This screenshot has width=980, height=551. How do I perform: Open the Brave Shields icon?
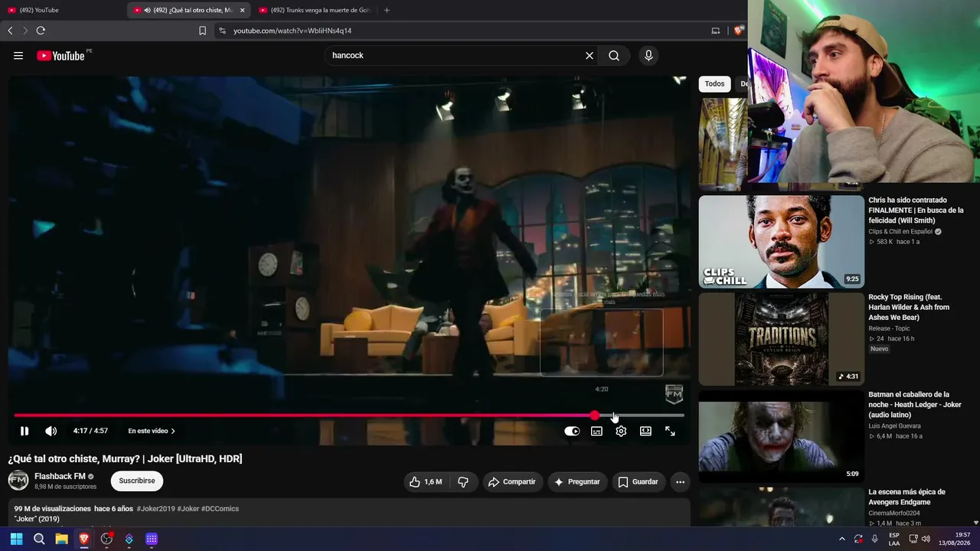click(738, 31)
